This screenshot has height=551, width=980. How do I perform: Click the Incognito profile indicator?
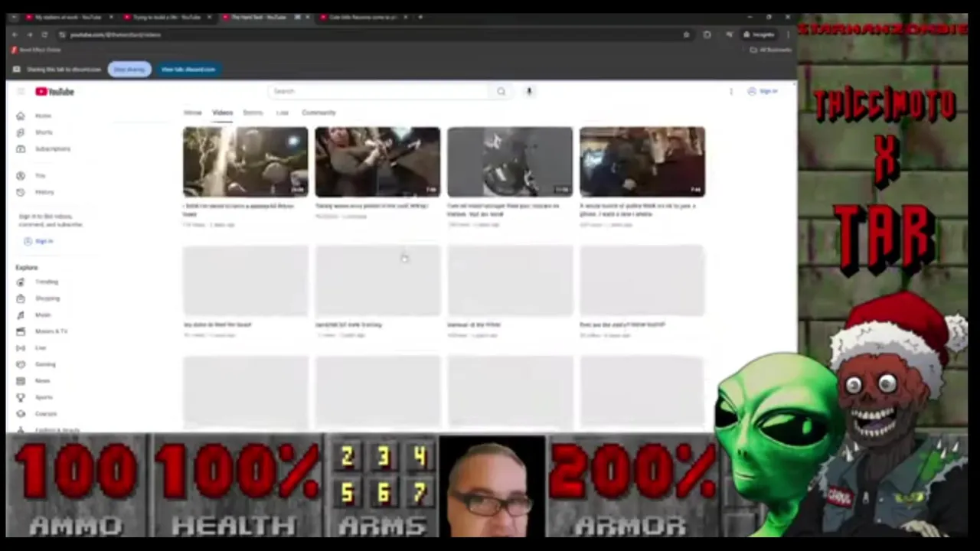pyautogui.click(x=759, y=34)
